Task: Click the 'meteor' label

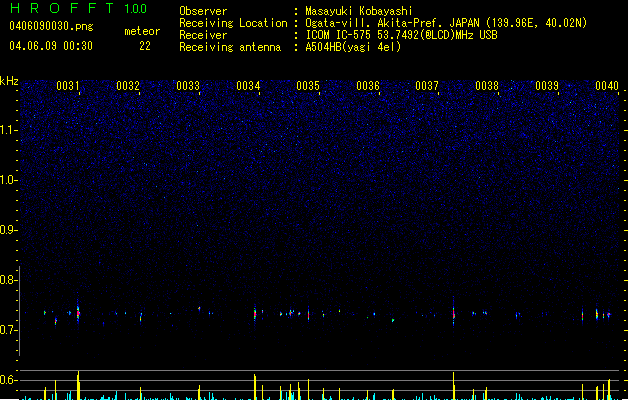Action: 142,31
